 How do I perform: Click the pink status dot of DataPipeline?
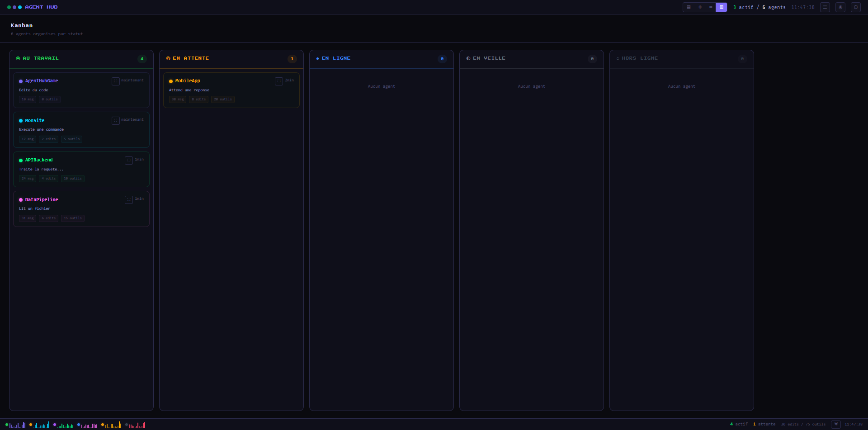point(21,200)
